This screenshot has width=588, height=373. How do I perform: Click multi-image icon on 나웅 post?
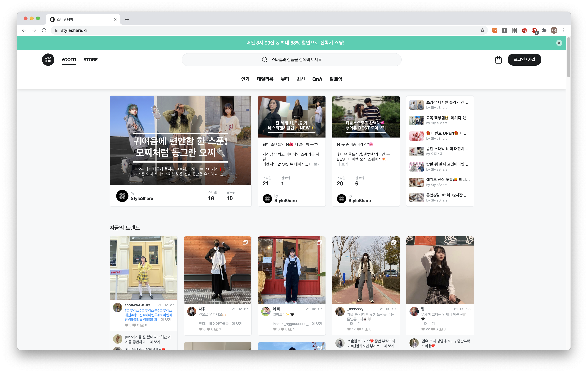coord(245,242)
